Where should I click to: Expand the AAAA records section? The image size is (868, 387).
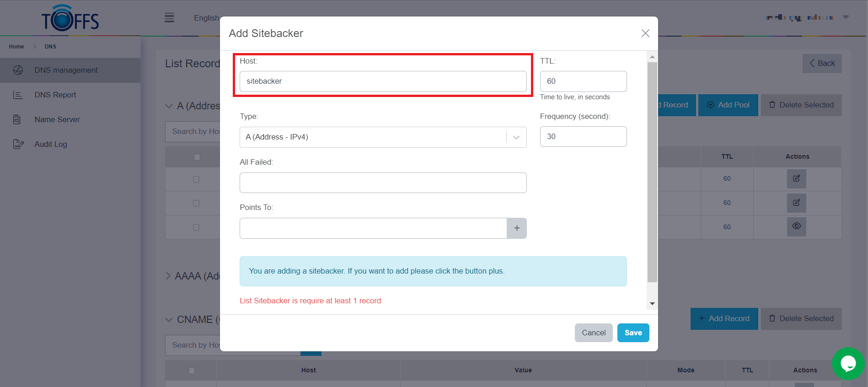[168, 276]
